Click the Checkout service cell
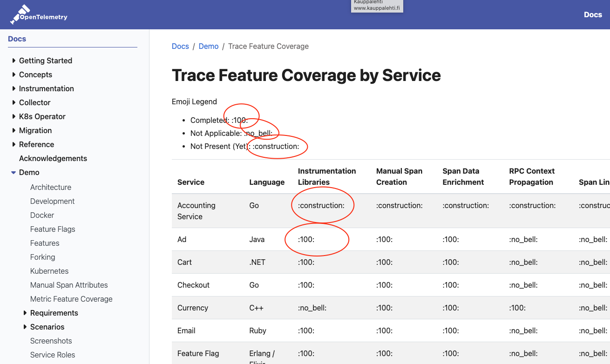The width and height of the screenshot is (610, 364). pos(194,285)
